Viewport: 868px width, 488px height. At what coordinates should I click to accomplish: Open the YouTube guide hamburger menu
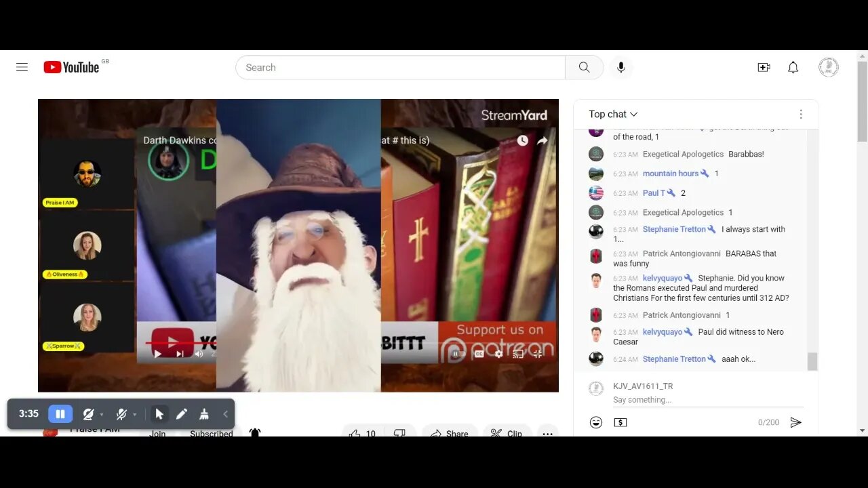22,67
